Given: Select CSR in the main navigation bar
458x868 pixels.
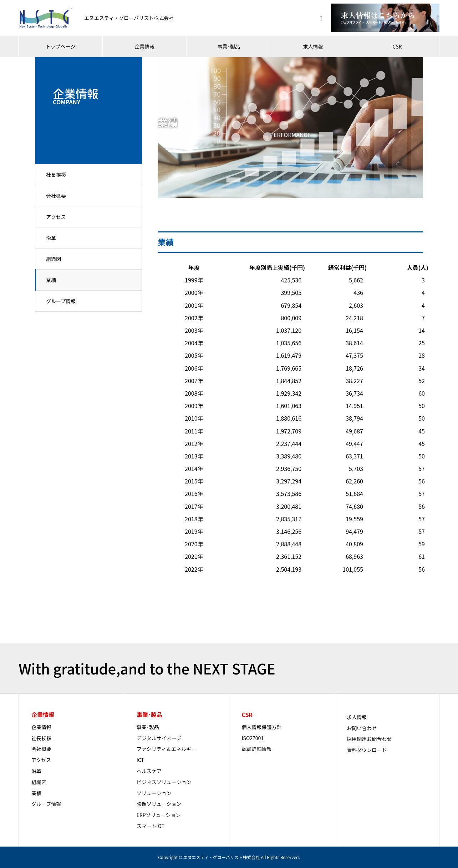Looking at the screenshot, I should point(397,46).
